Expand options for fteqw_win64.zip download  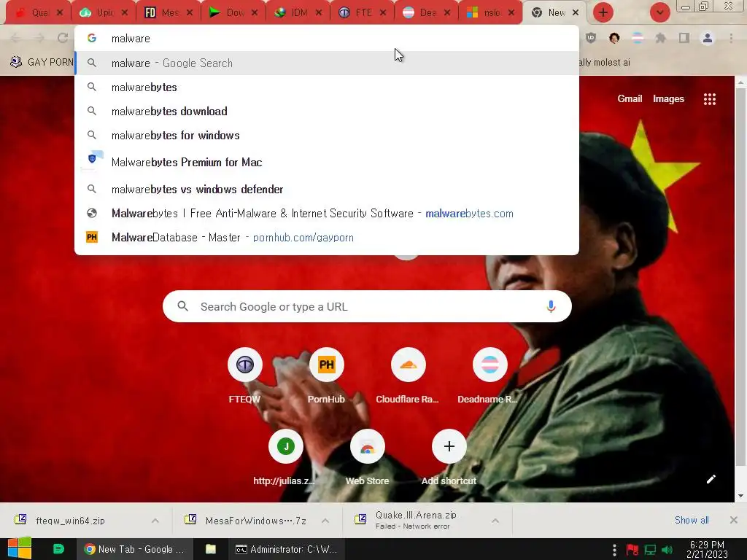coord(155,521)
